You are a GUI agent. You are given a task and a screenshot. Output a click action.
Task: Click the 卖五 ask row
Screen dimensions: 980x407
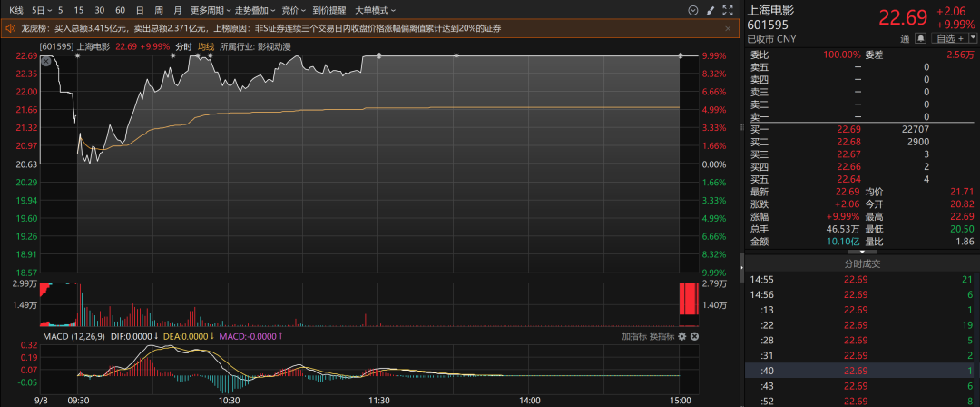(862, 67)
